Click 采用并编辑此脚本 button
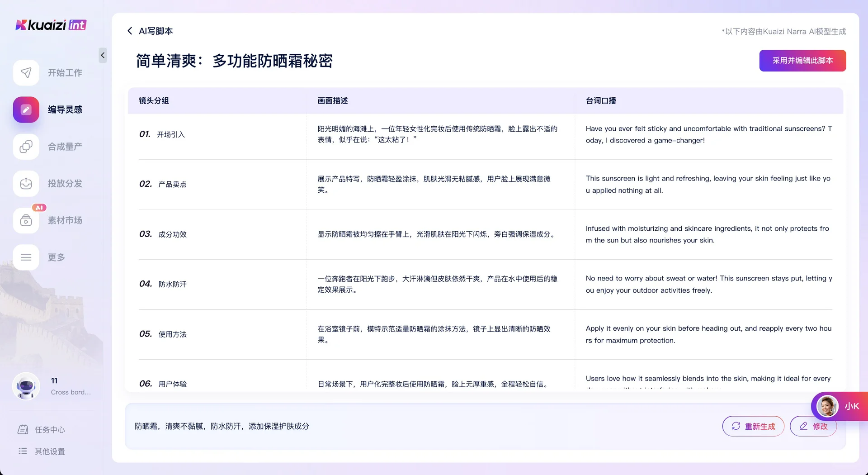The image size is (868, 475). 802,60
